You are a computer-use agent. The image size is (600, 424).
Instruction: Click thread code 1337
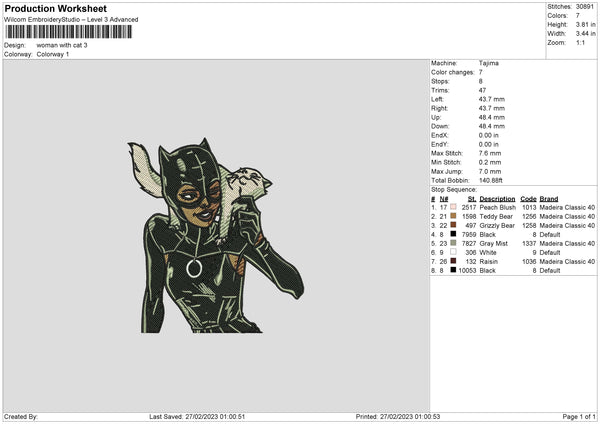pyautogui.click(x=529, y=243)
